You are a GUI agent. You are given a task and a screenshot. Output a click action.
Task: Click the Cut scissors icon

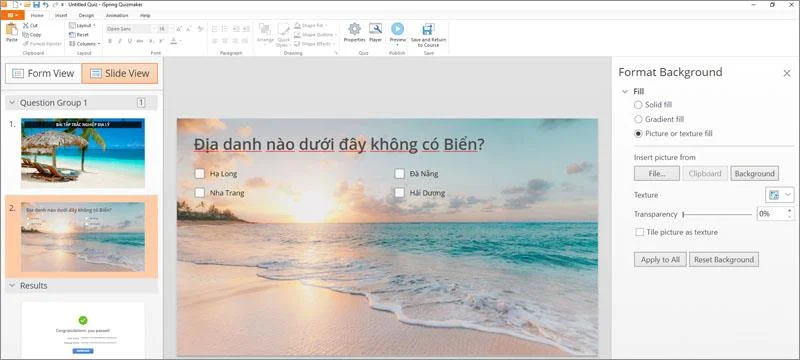tap(26, 25)
